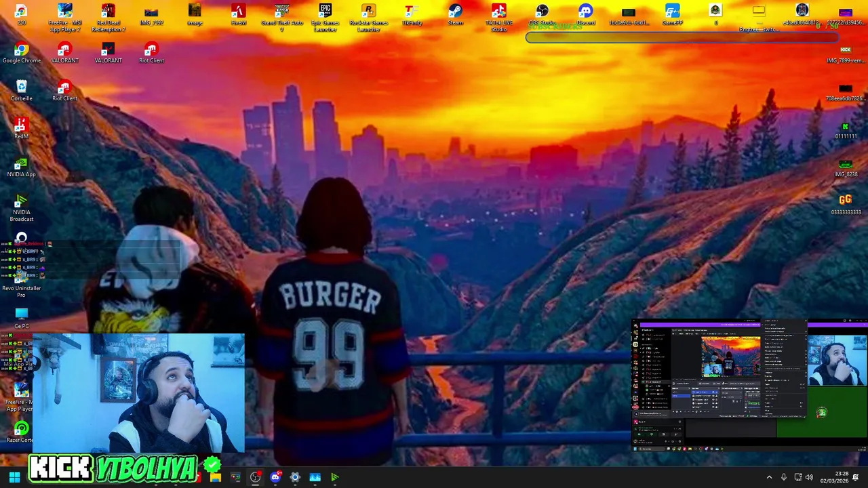This screenshot has width=868, height=488.
Task: Select the file named image
Action: tap(195, 15)
